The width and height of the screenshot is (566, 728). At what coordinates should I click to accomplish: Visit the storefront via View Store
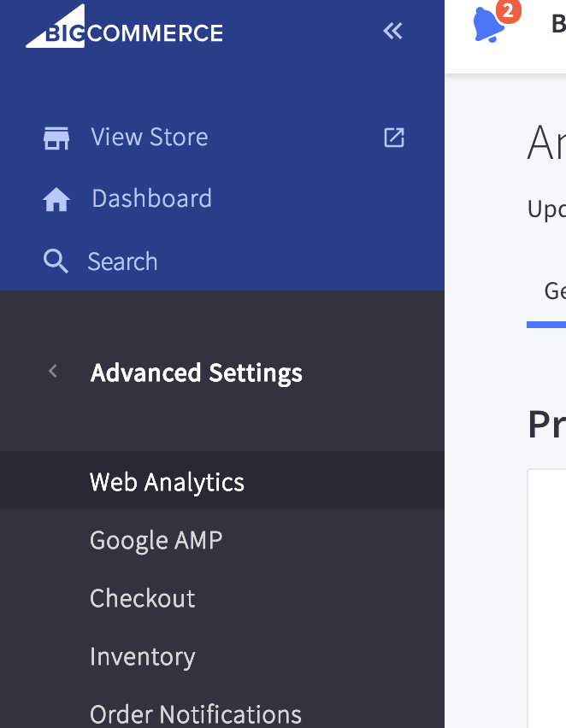coord(149,137)
